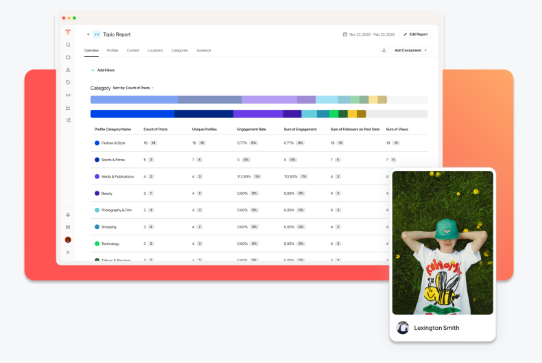Open the notifications bell in the sidebar

pos(68,215)
